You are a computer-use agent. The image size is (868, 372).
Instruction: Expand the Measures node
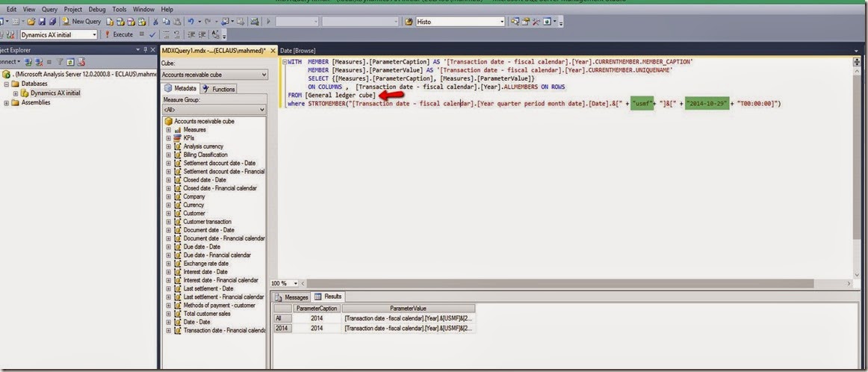click(x=168, y=129)
